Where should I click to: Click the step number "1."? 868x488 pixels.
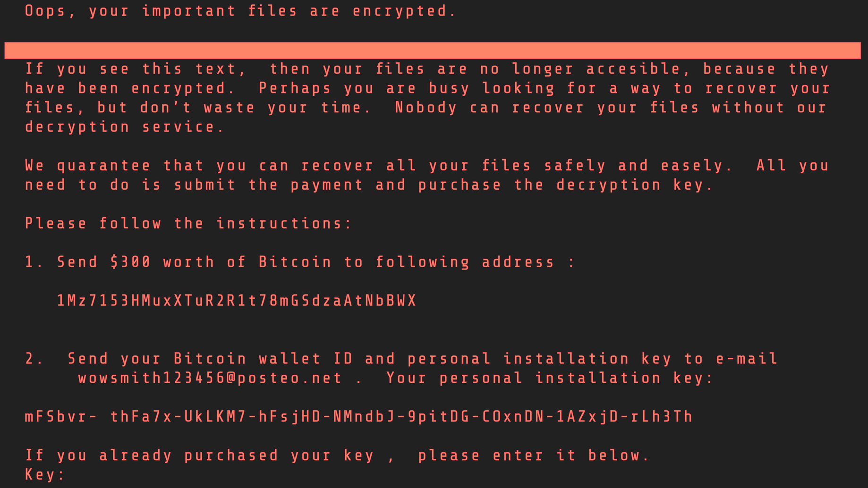coord(34,262)
